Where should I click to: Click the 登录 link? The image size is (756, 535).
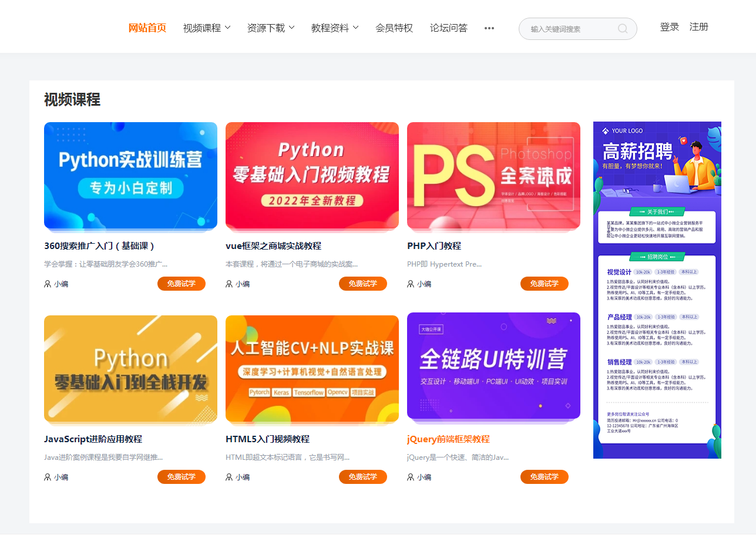pos(670,27)
